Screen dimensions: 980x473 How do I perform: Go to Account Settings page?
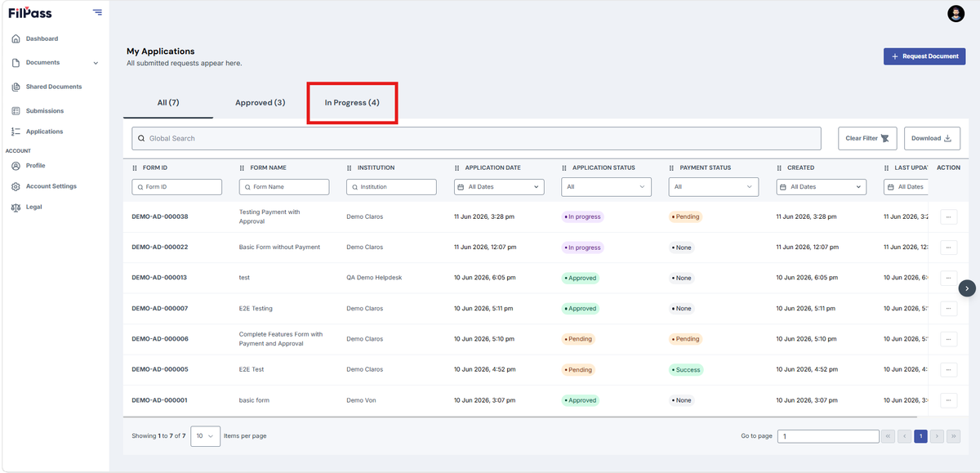point(51,186)
